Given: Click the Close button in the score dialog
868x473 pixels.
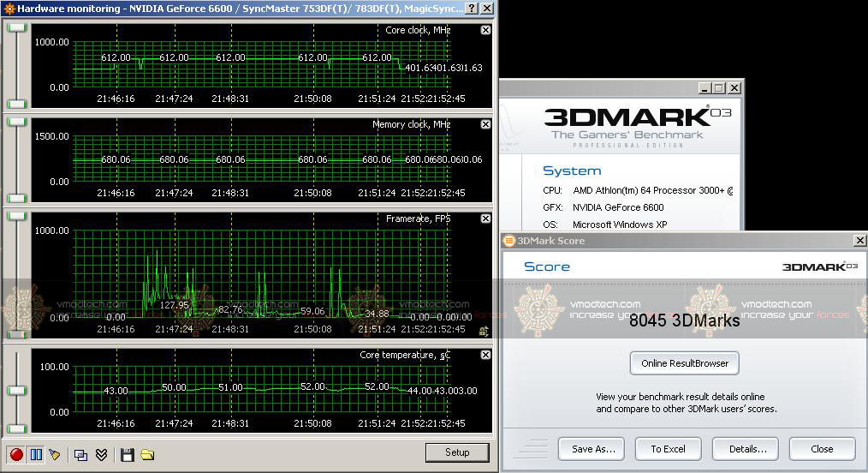Looking at the screenshot, I should pyautogui.click(x=822, y=449).
